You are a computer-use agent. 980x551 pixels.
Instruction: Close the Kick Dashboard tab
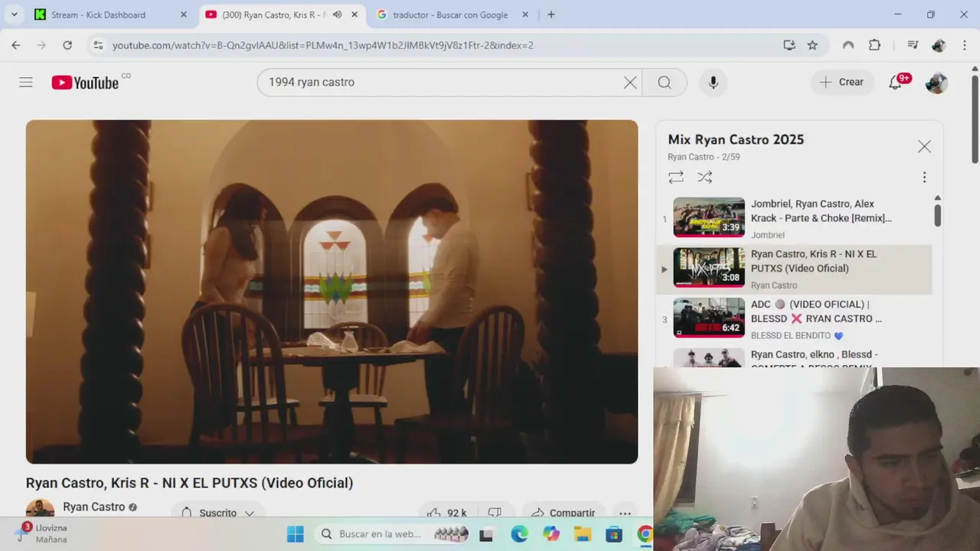(x=183, y=15)
